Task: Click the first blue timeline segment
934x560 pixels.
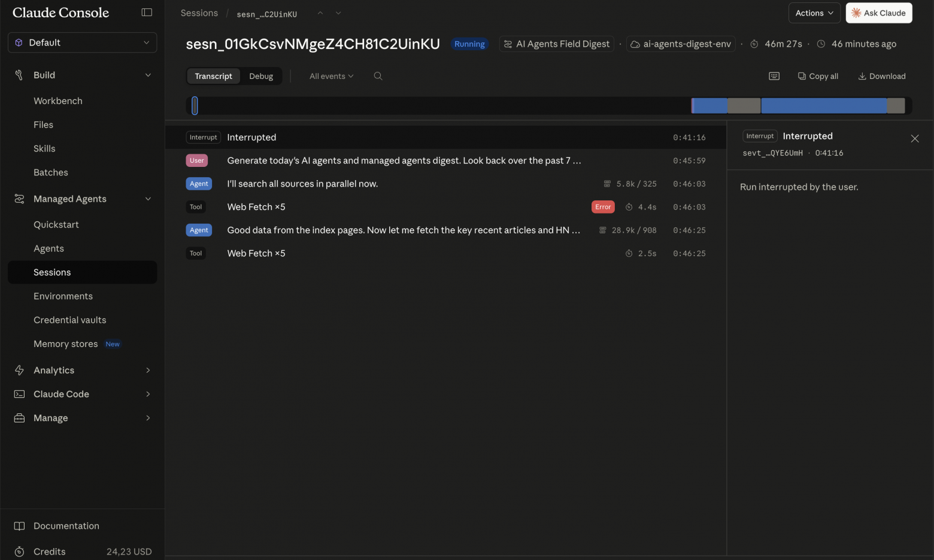Action: pyautogui.click(x=709, y=106)
